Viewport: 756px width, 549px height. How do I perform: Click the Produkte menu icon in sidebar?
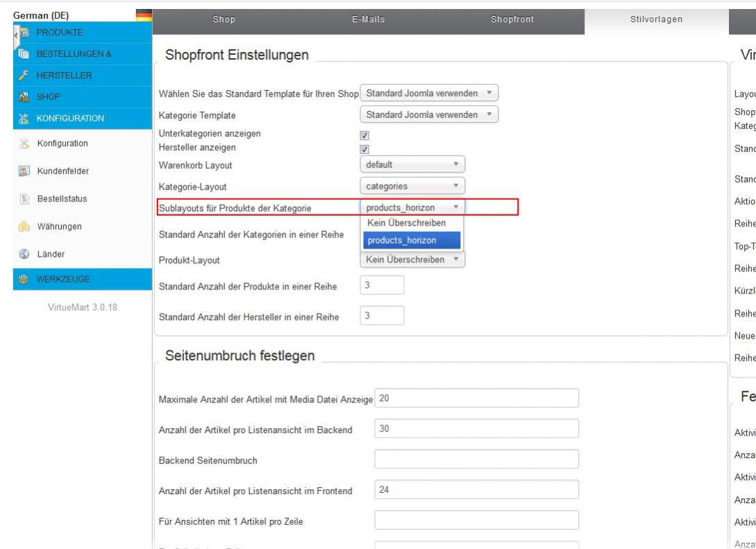[24, 32]
